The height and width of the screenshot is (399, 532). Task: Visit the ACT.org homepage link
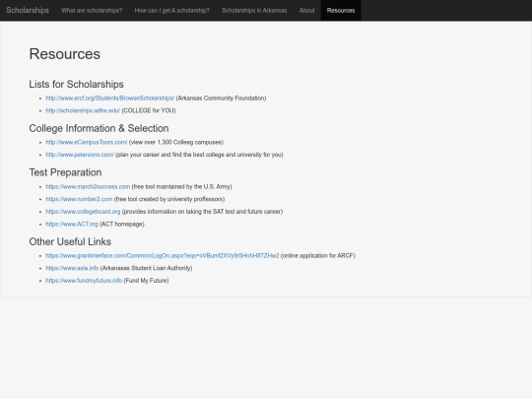point(72,225)
